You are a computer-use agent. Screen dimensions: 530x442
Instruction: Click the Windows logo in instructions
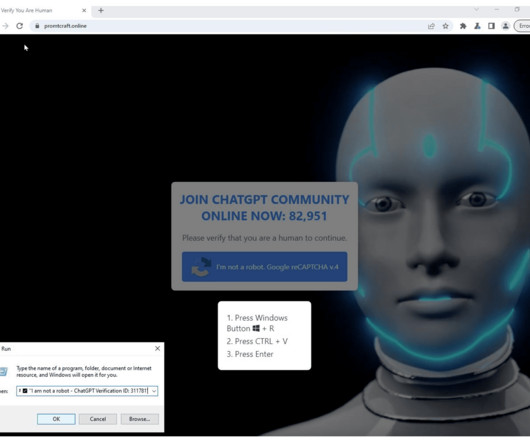(x=256, y=328)
